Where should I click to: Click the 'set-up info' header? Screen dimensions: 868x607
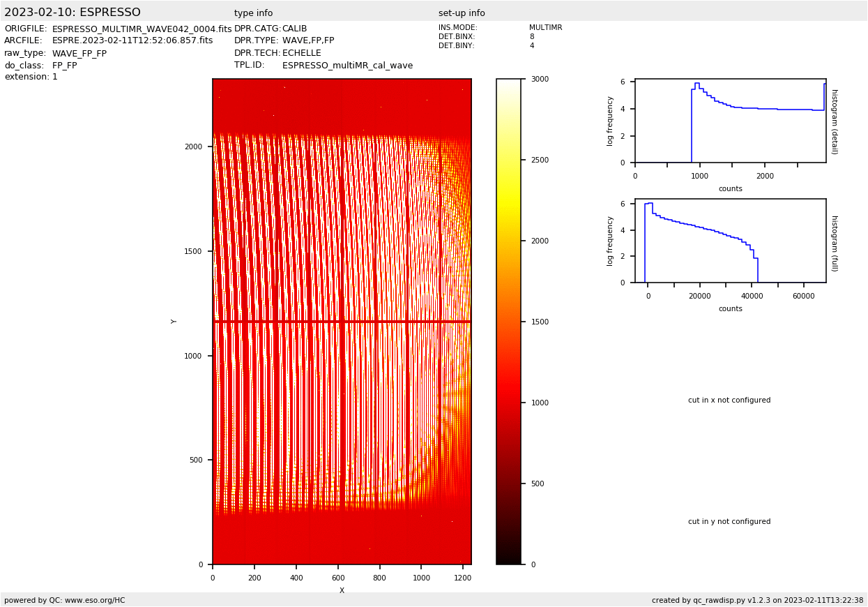(462, 13)
